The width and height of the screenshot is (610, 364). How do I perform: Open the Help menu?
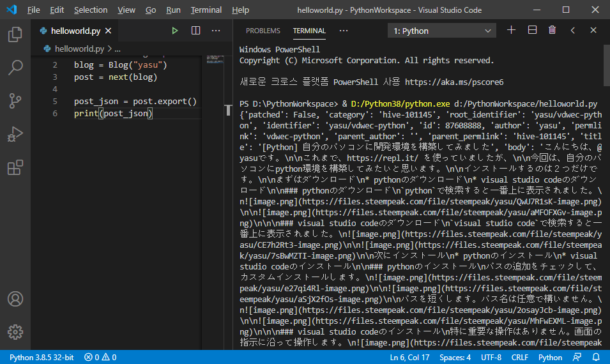click(240, 10)
